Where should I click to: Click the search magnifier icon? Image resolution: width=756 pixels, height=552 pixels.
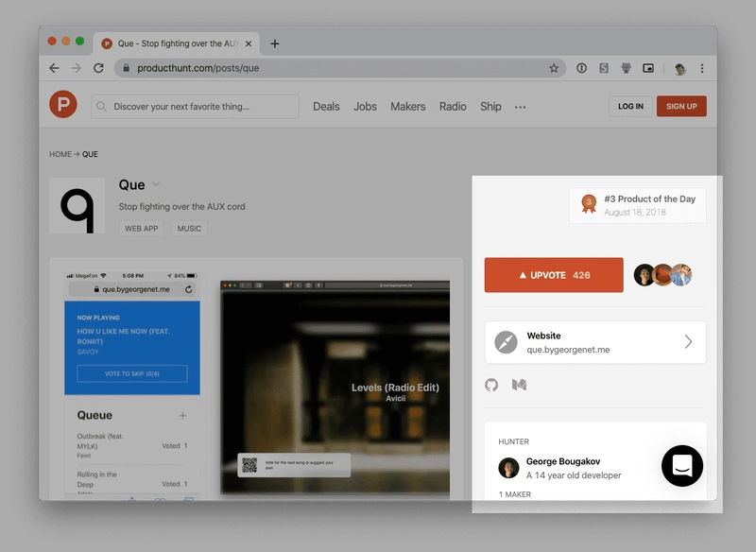pos(101,107)
